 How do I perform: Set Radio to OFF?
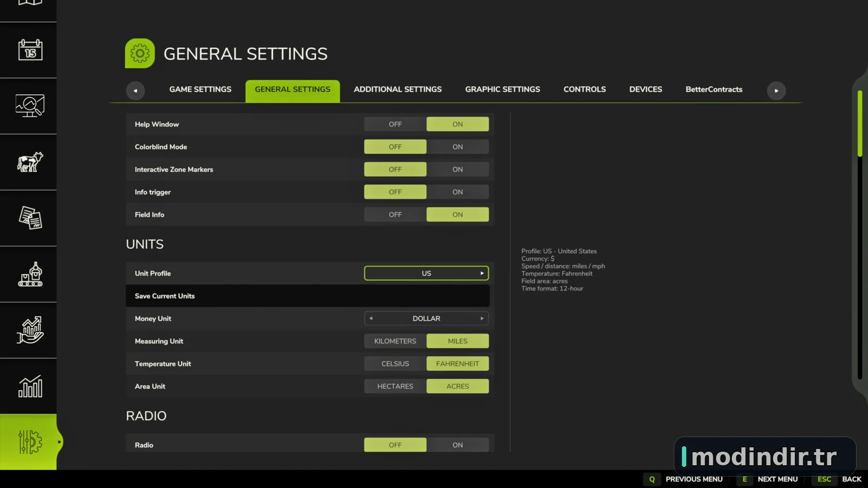tap(395, 445)
